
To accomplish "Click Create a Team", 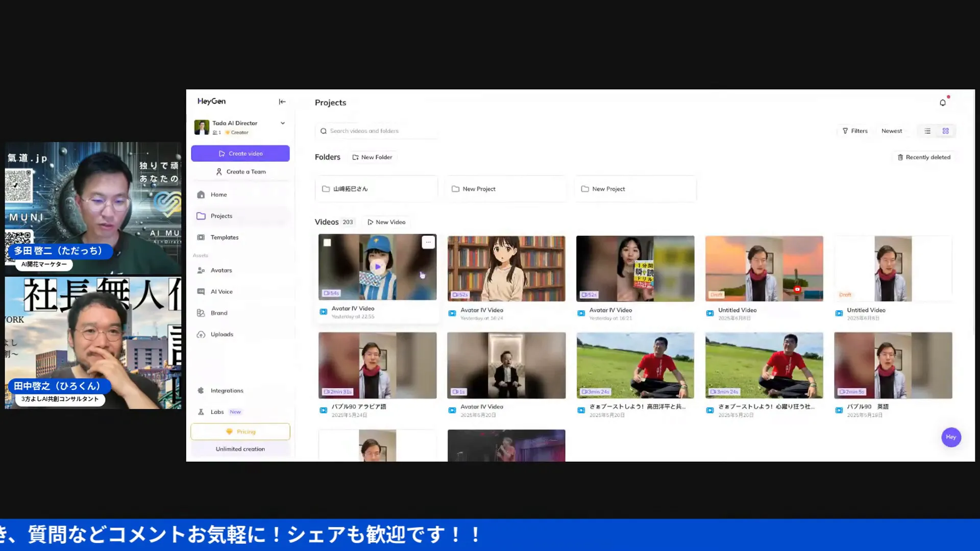I will point(240,172).
